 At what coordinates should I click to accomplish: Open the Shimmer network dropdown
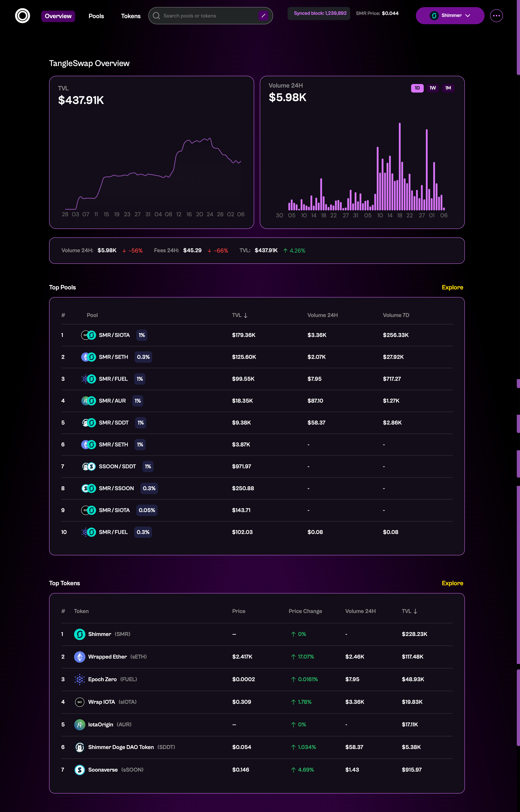(450, 15)
